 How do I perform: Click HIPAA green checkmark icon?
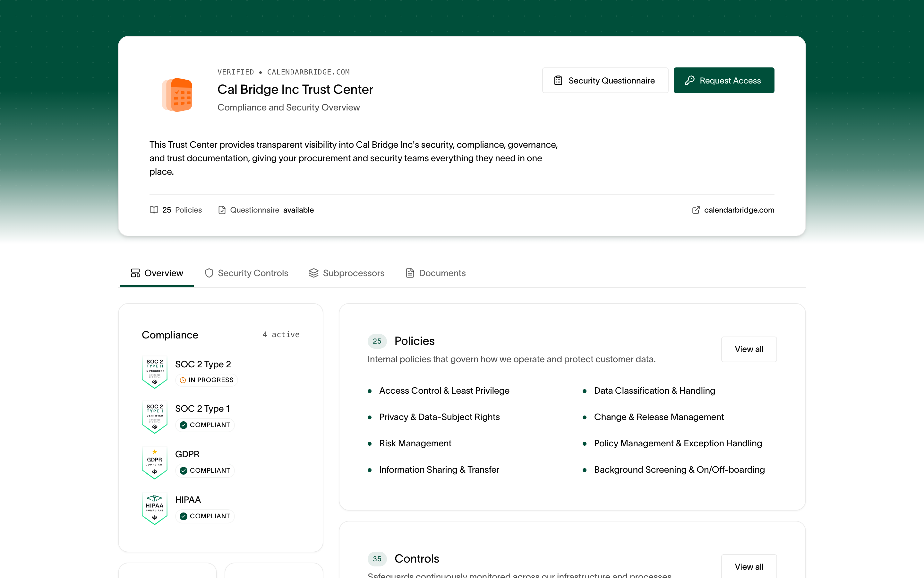184,516
